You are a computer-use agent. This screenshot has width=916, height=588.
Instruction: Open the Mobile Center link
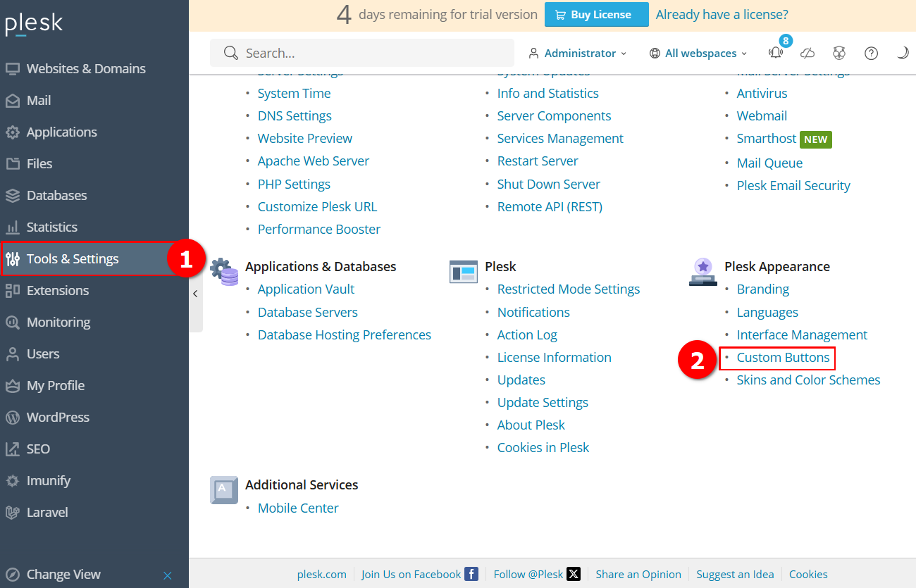tap(298, 508)
